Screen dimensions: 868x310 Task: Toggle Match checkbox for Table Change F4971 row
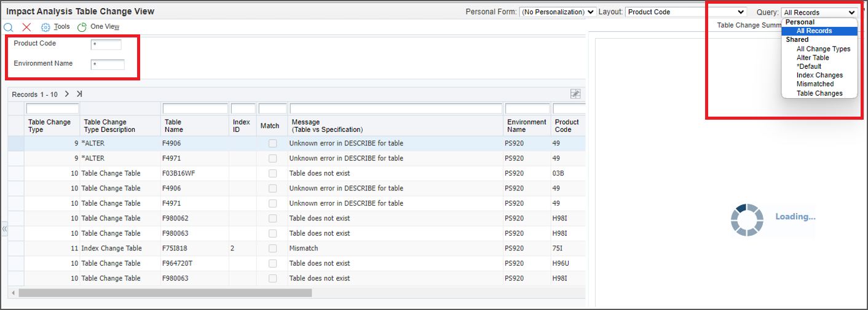(x=272, y=203)
